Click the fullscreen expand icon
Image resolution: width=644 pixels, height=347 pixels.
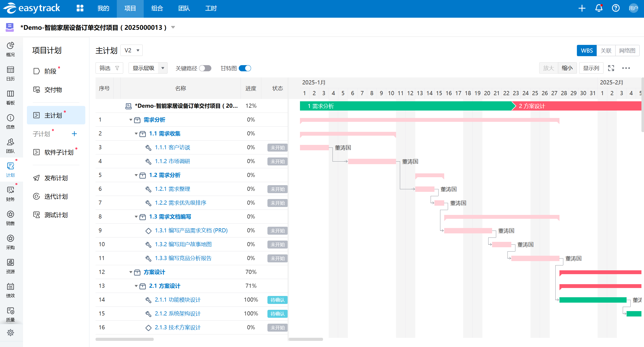pyautogui.click(x=611, y=68)
